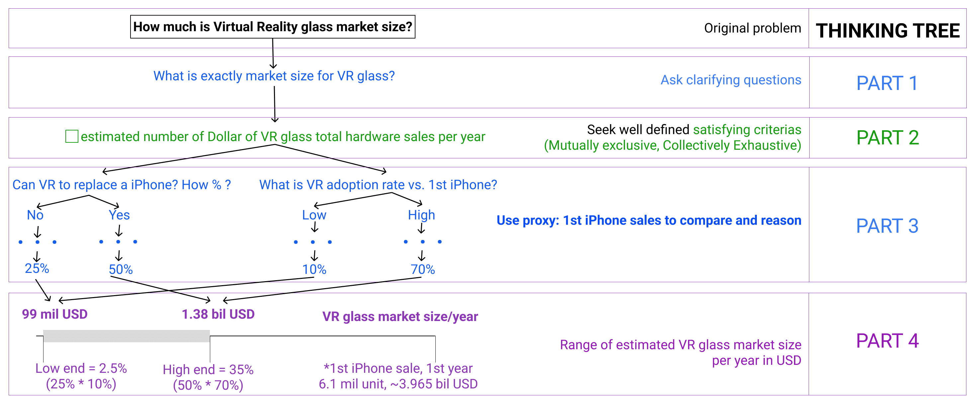980x404 pixels.
Task: Click the PART 4 label
Action: click(887, 341)
